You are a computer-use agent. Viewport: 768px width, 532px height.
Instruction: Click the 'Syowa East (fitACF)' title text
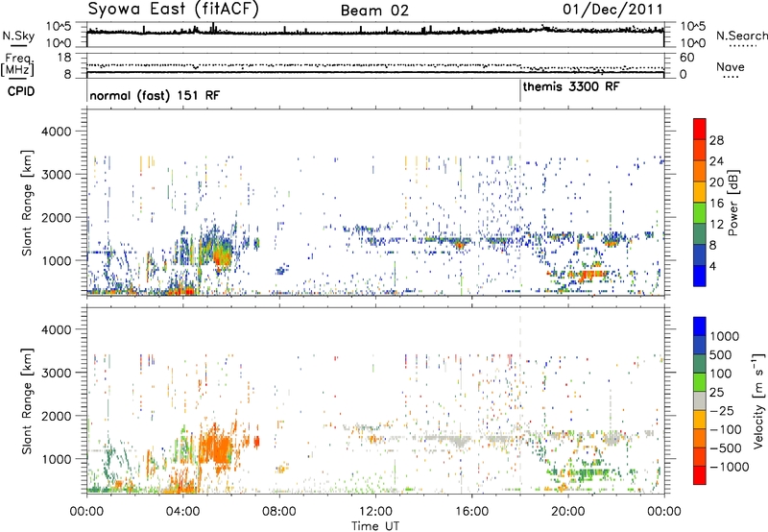[174, 9]
